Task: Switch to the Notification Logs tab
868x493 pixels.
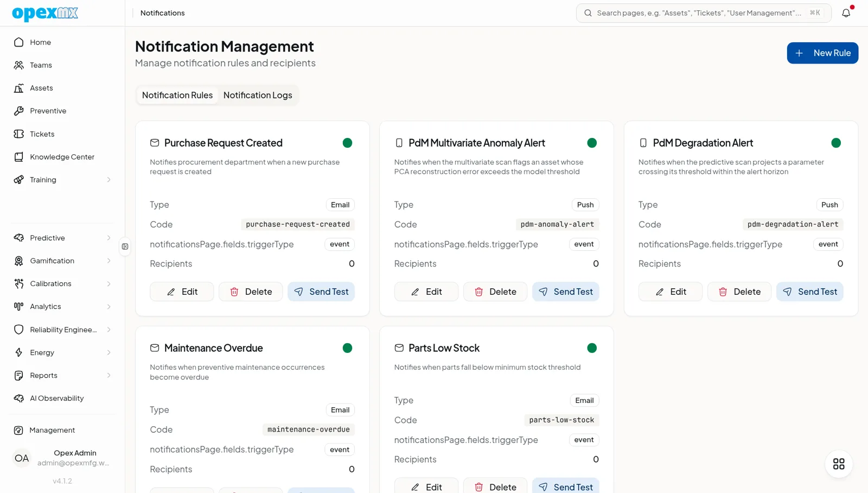Action: pos(258,95)
